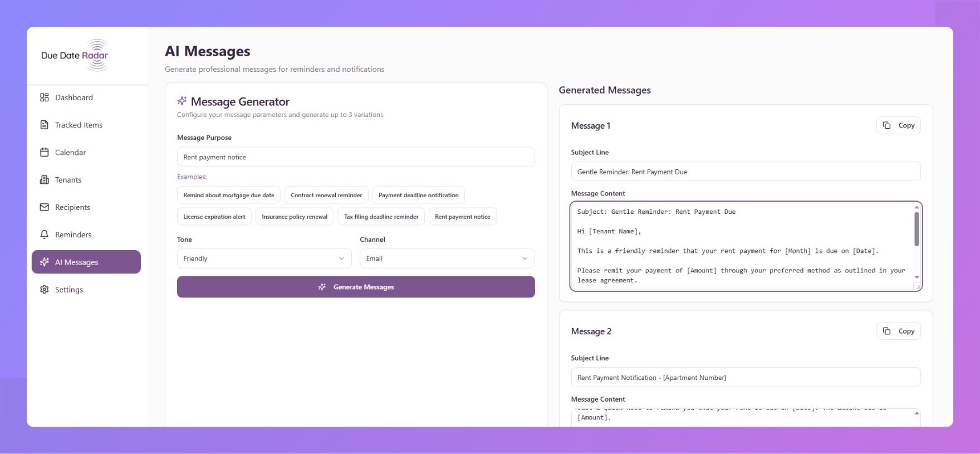Screen dimensions: 980x454
Task: Click the Due Date Radar logo
Action: click(75, 55)
